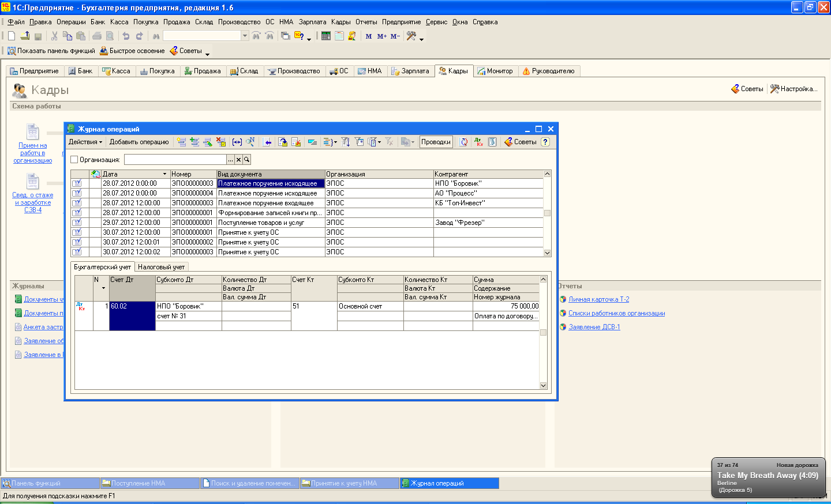Click Edit record pencil icon in journal toolbar

click(208, 142)
